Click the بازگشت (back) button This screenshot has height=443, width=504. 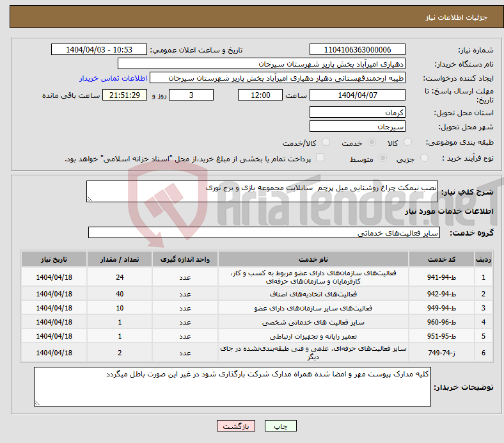pos(236,426)
